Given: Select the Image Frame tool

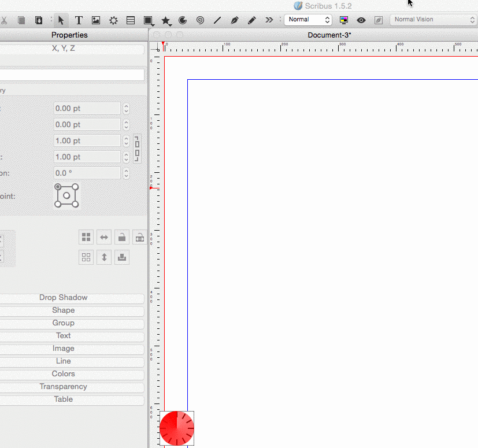Looking at the screenshot, I should pos(96,20).
